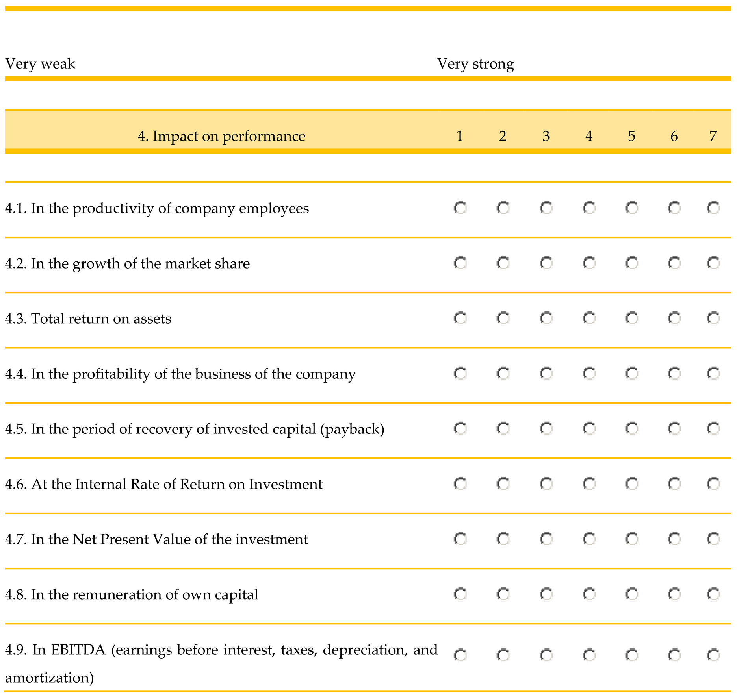Rate employee productivity as 1
This screenshot has height=700, width=737.
[x=460, y=207]
